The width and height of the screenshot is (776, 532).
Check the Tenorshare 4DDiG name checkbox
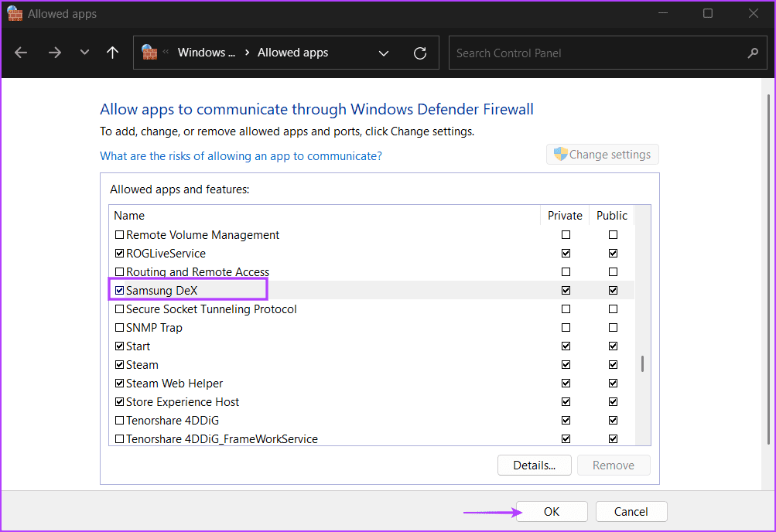pos(119,420)
